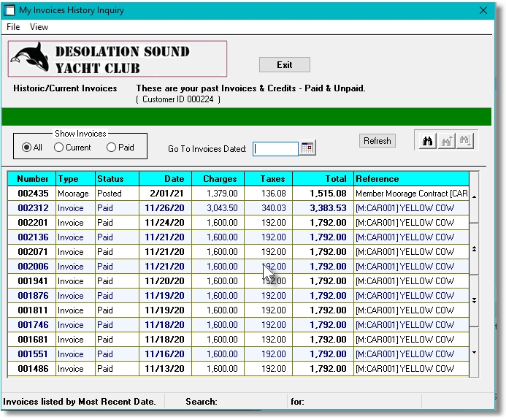Click the find next binoculars icon
The width and height of the screenshot is (506, 420).
[465, 141]
